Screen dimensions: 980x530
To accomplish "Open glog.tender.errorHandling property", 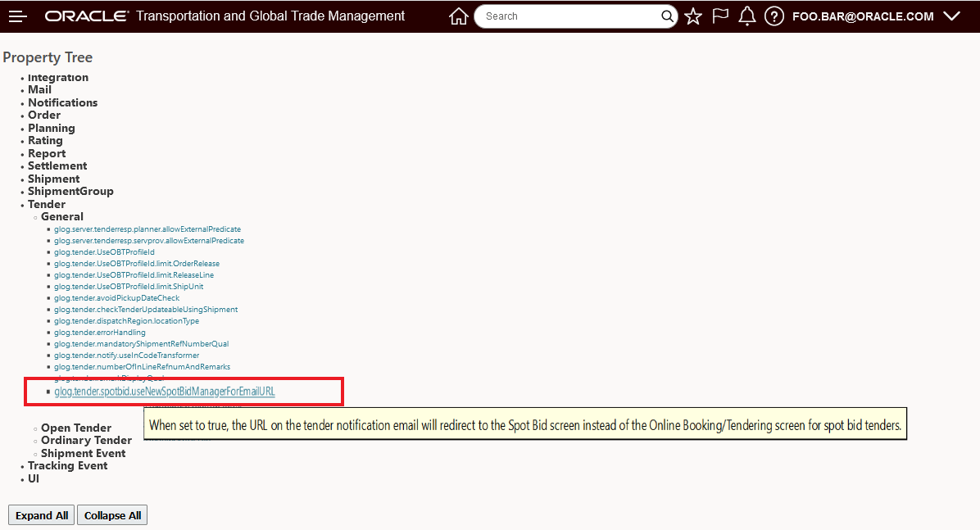I will pyautogui.click(x=99, y=333).
